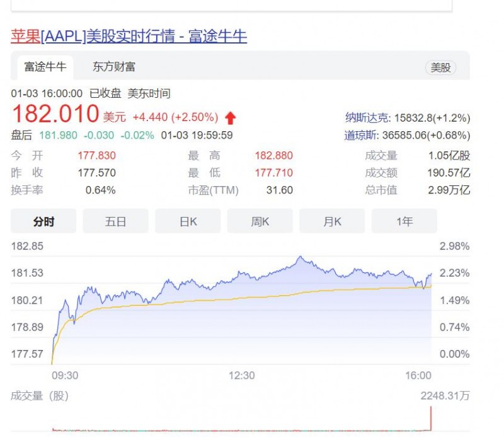Select the 分时 chart period tab
Screen dimensions: 504x437
(43, 221)
